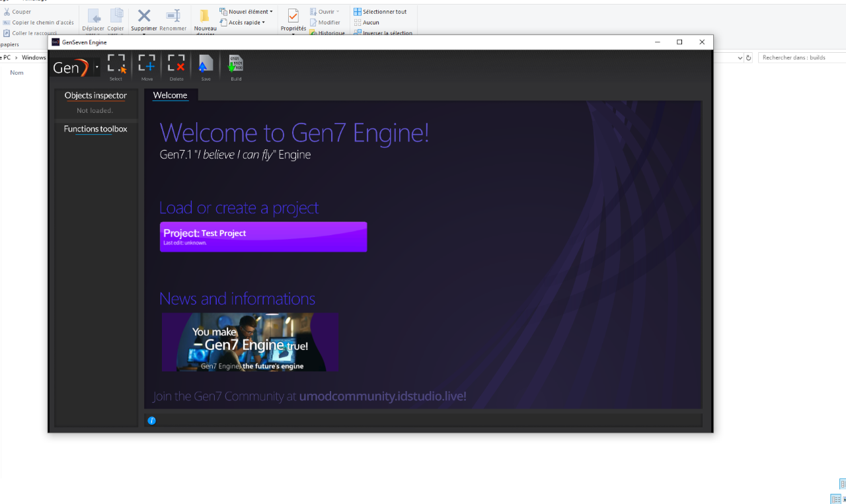
Task: Open the Ouvrir dropdown in Explorer ribbon
Action: point(325,12)
